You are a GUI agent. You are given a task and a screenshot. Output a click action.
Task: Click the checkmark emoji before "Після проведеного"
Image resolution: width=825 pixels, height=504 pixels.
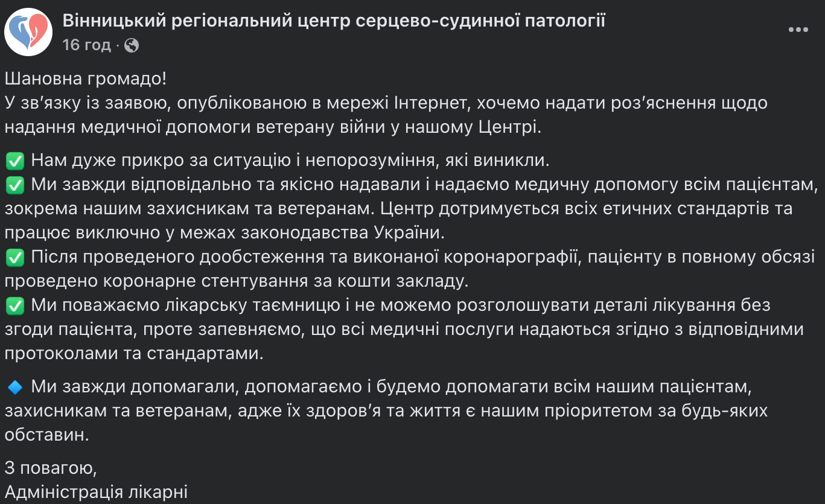coord(14,258)
